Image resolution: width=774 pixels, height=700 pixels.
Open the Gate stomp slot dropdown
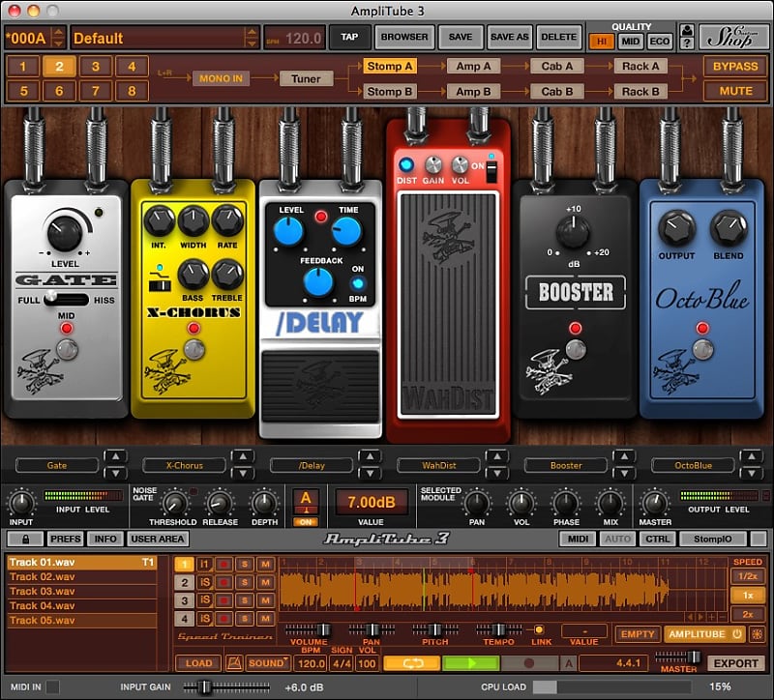pyautogui.click(x=55, y=465)
